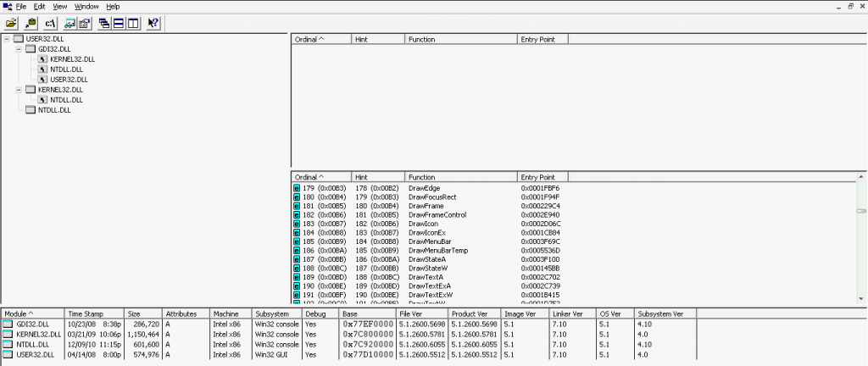Click the exports list scrollbar down arrow
Screen dimensions: 868x366
pyautogui.click(x=861, y=299)
